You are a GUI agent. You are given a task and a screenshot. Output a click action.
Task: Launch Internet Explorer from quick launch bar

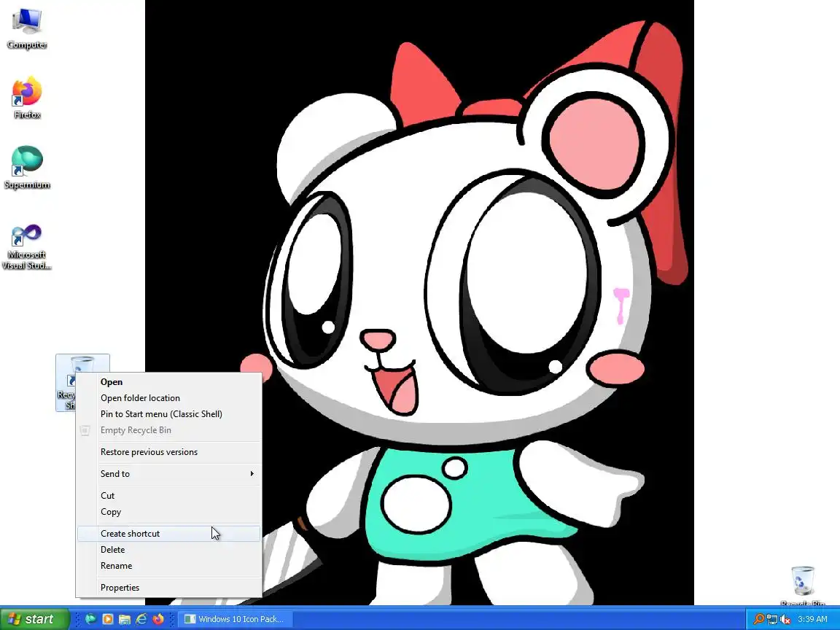pos(141,619)
